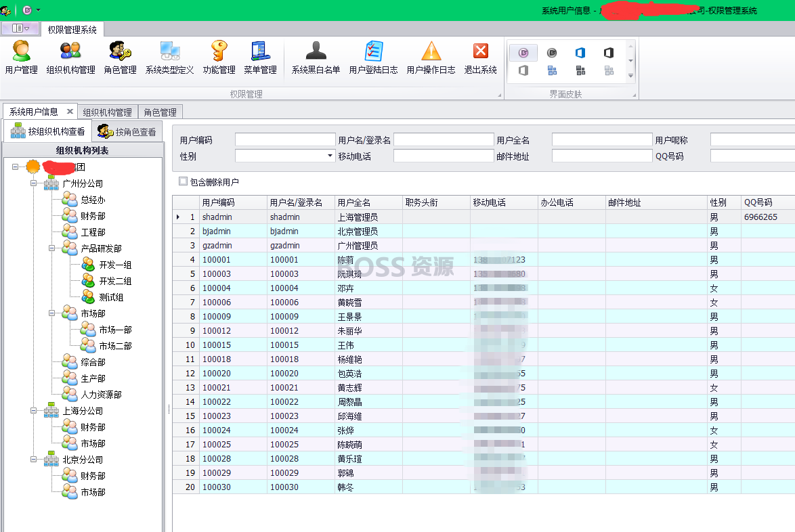Open 角色管理 ribbon icon
Viewport: 795px width, 532px height.
(x=120, y=58)
